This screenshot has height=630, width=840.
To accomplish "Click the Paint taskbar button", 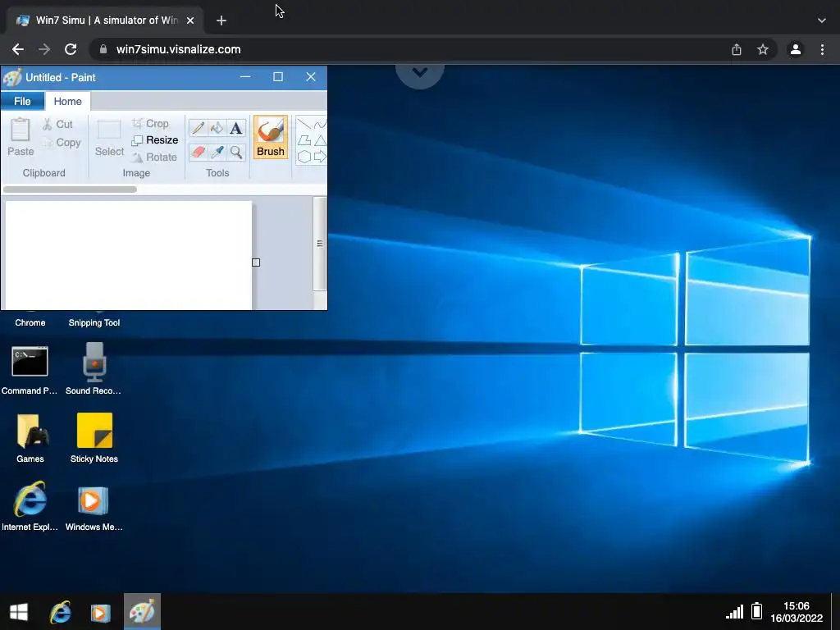I will [x=142, y=611].
